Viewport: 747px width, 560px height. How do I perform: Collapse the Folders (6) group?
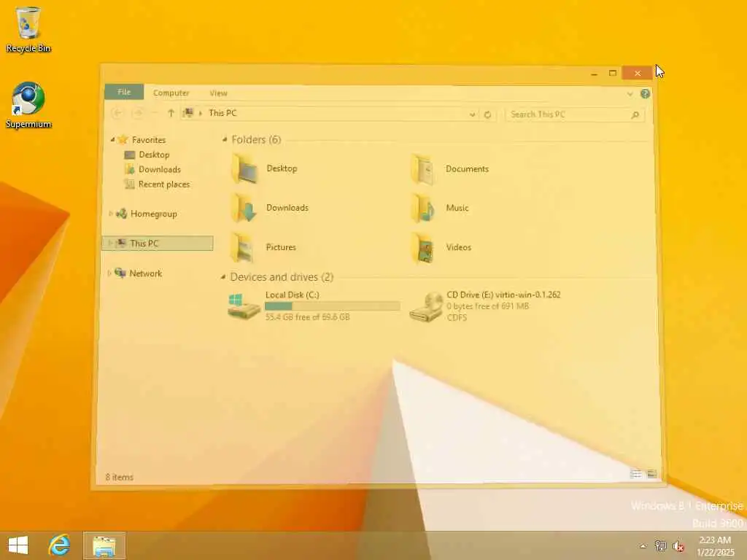[x=225, y=139]
